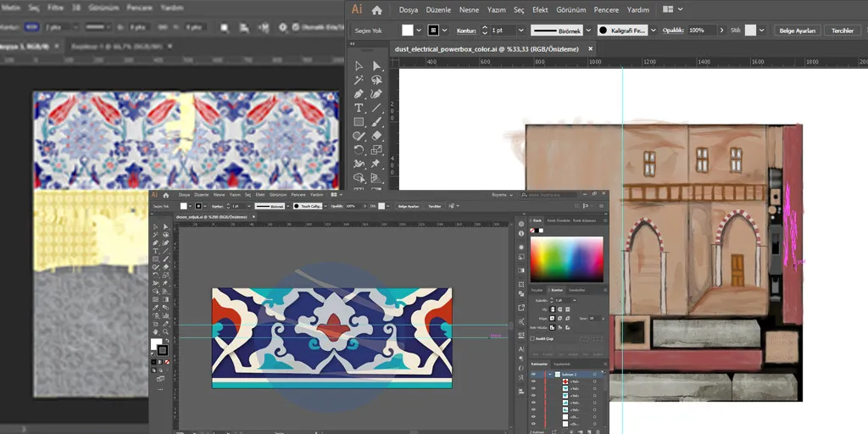This screenshot has height=434, width=868.
Task: Open the Stil dropdown in the powerbox window
Action: point(762,31)
